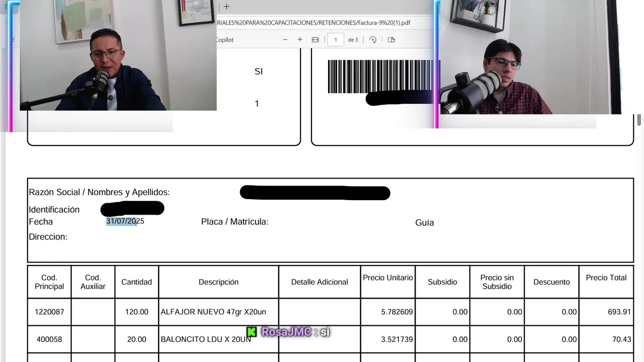Click the Identificación label
644x362 pixels.
54,210
